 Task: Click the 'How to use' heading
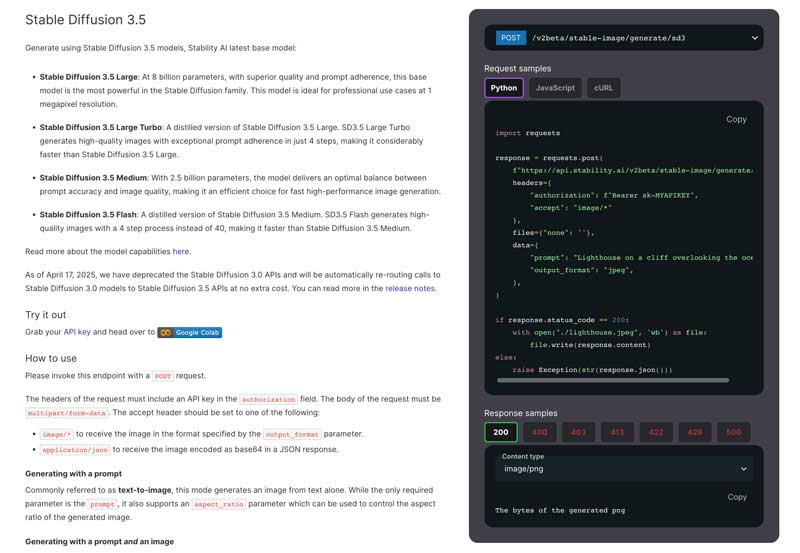click(x=51, y=358)
